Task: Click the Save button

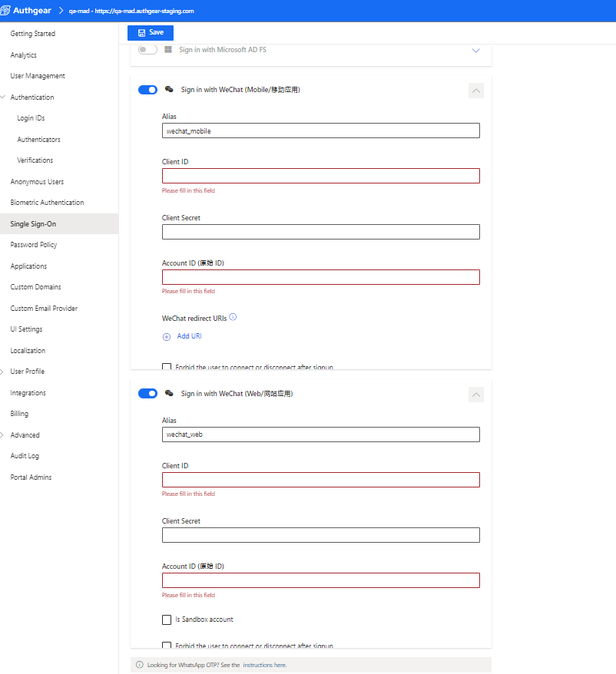Action: [151, 32]
